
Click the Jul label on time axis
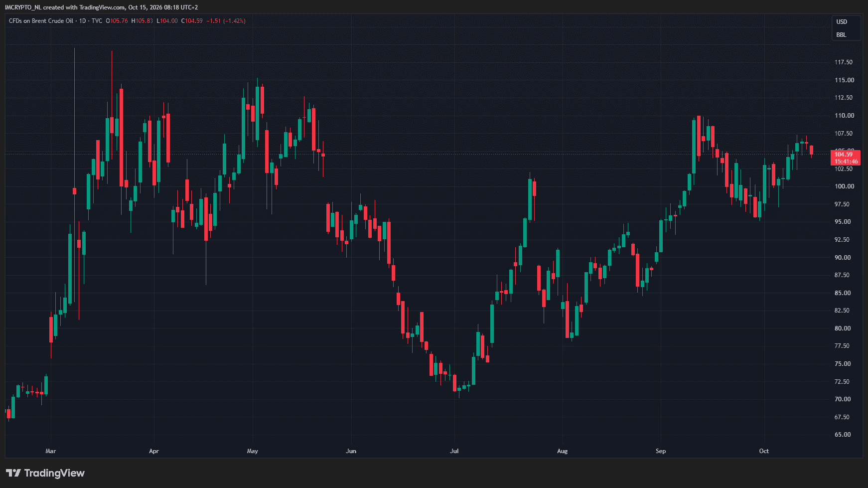(x=454, y=451)
